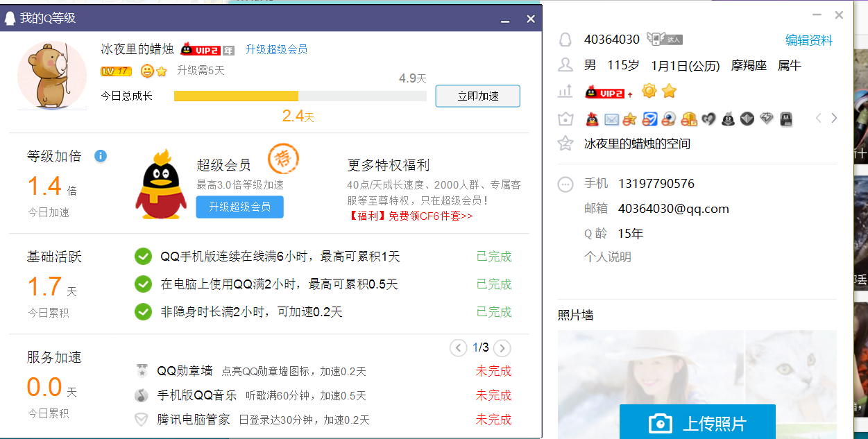Show previous profile service icons with left arrow
The height and width of the screenshot is (439, 868).
[x=819, y=119]
